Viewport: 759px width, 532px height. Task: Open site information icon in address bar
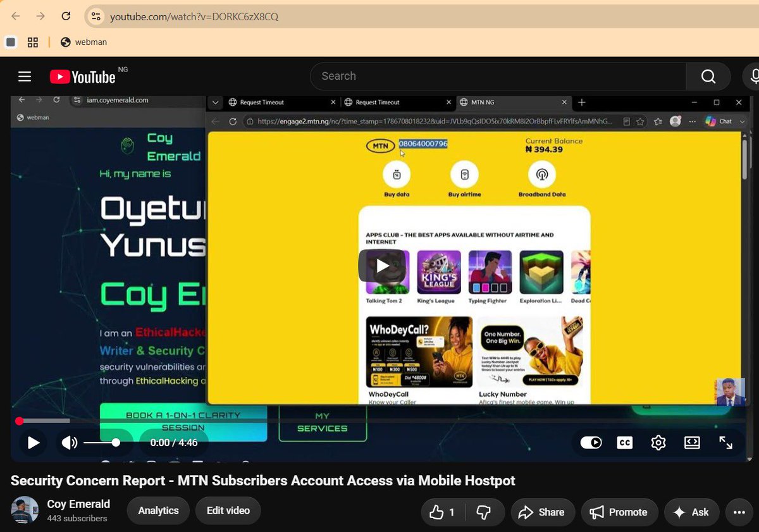pos(96,16)
